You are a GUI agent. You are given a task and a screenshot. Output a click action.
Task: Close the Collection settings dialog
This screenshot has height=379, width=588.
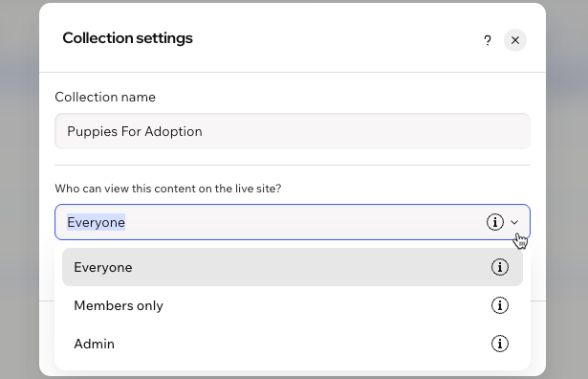point(515,40)
